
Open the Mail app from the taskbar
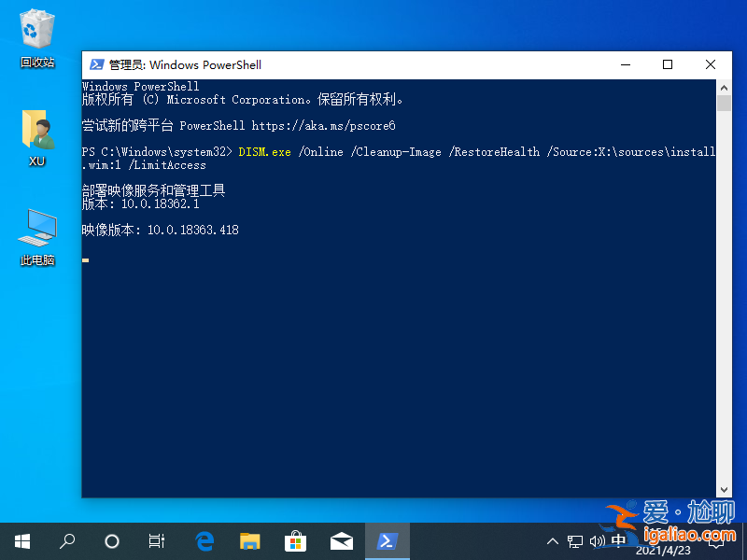[341, 541]
